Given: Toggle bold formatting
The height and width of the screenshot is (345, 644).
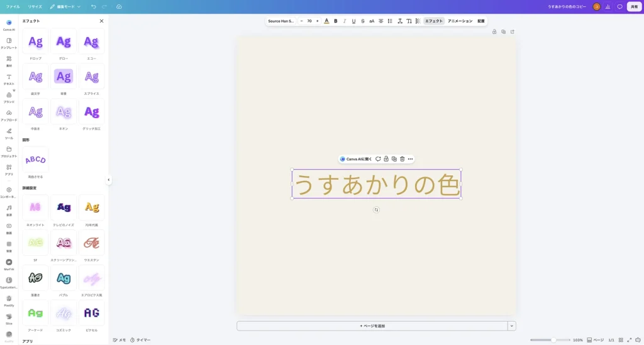Looking at the screenshot, I should [x=336, y=21].
